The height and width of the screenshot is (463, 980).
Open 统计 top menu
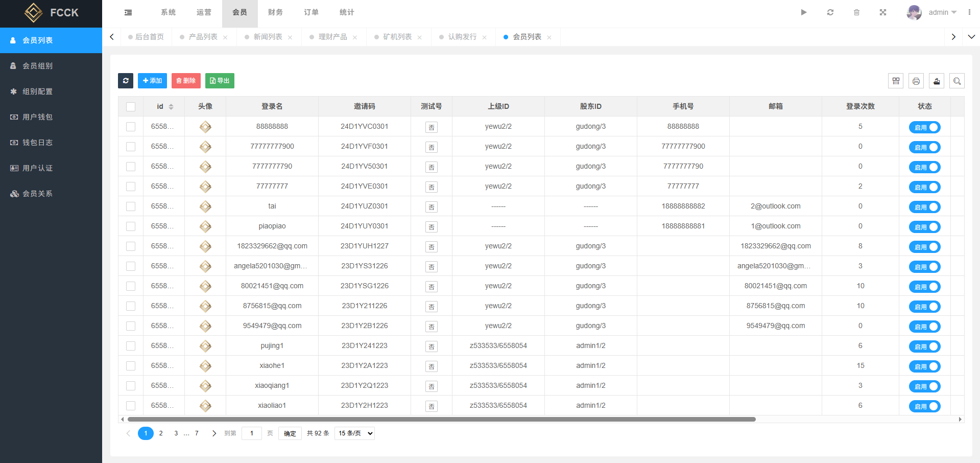pos(347,12)
